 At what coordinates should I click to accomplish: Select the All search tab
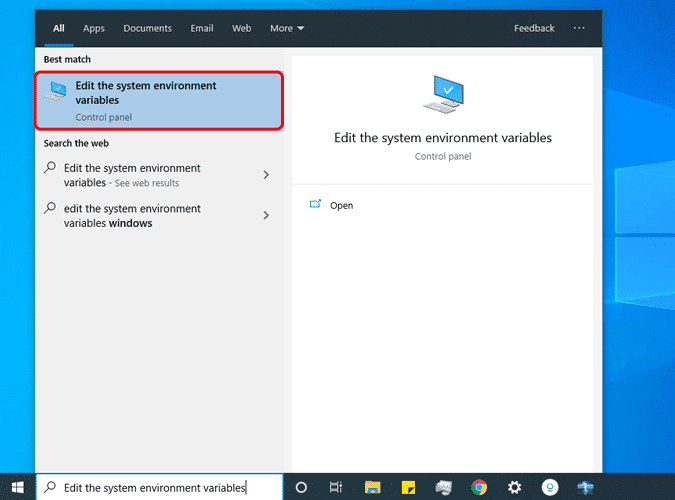tap(59, 28)
